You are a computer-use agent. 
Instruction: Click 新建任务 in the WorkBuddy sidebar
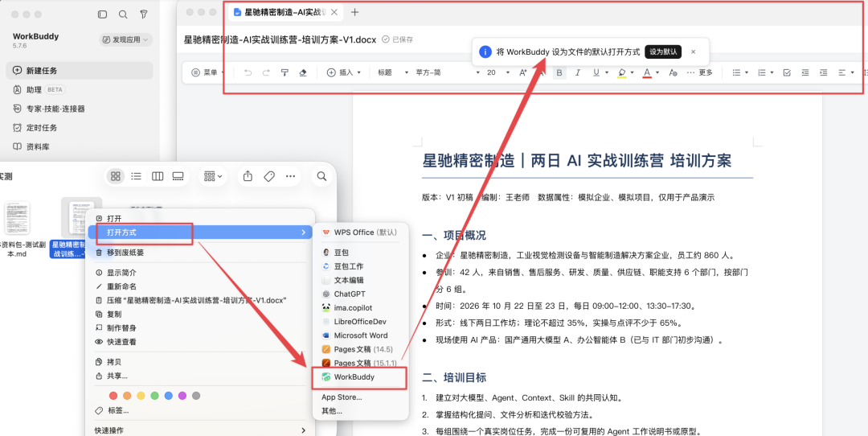(80, 71)
